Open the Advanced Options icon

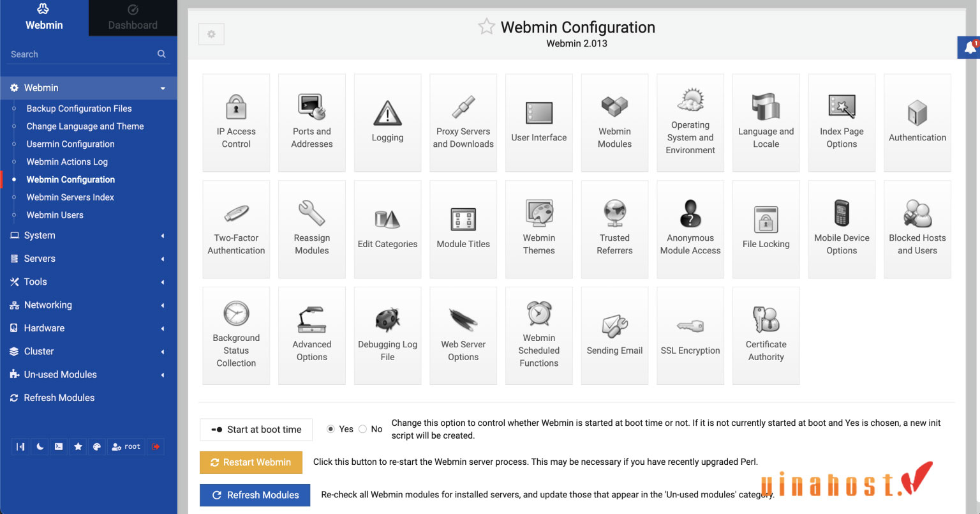[312, 336]
